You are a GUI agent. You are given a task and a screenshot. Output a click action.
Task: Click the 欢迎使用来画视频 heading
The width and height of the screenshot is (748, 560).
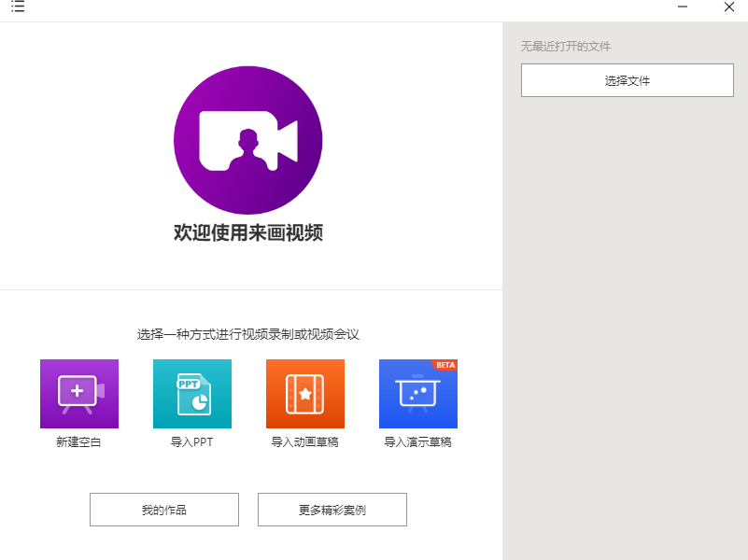tap(248, 233)
